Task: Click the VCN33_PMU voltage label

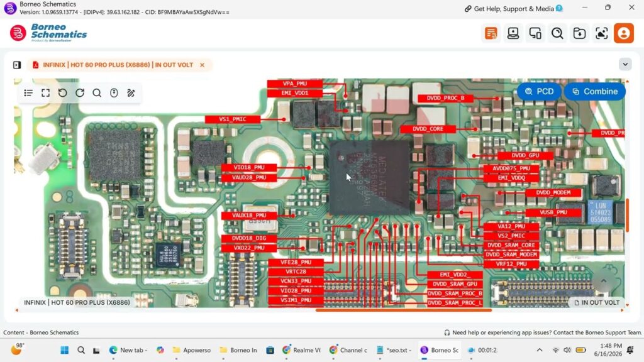Action: (x=296, y=281)
